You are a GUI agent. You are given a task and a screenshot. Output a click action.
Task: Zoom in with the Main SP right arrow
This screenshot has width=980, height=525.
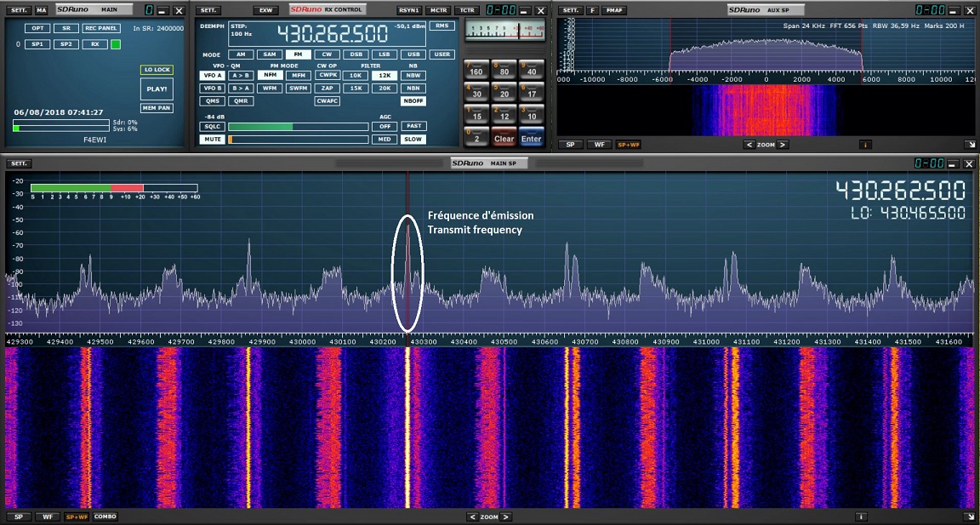point(505,516)
